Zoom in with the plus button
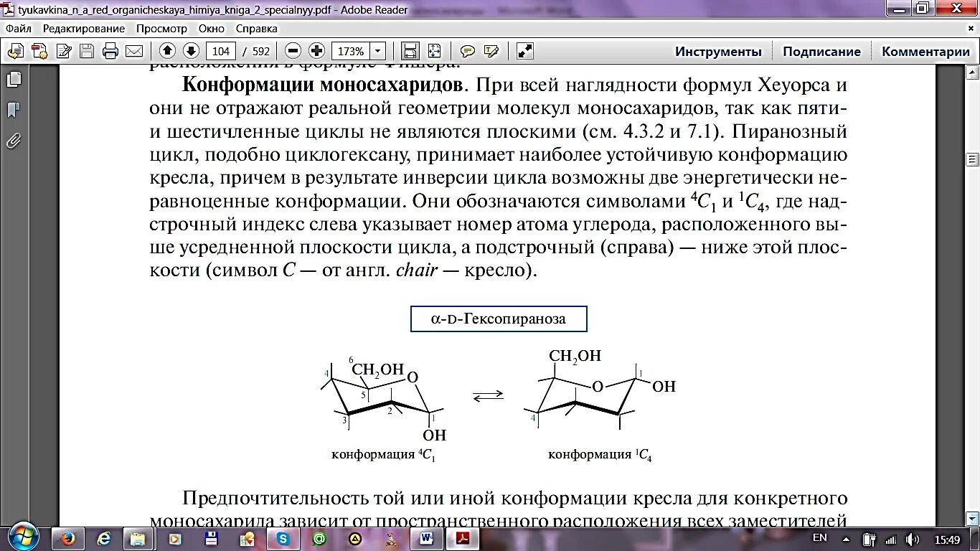Screen dimensions: 980x551 point(316,51)
